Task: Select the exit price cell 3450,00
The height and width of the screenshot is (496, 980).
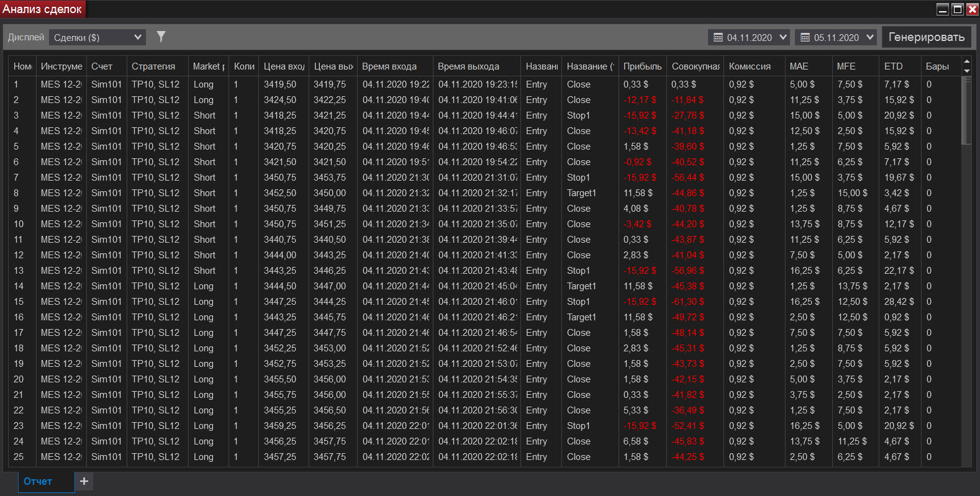Action: (330, 193)
